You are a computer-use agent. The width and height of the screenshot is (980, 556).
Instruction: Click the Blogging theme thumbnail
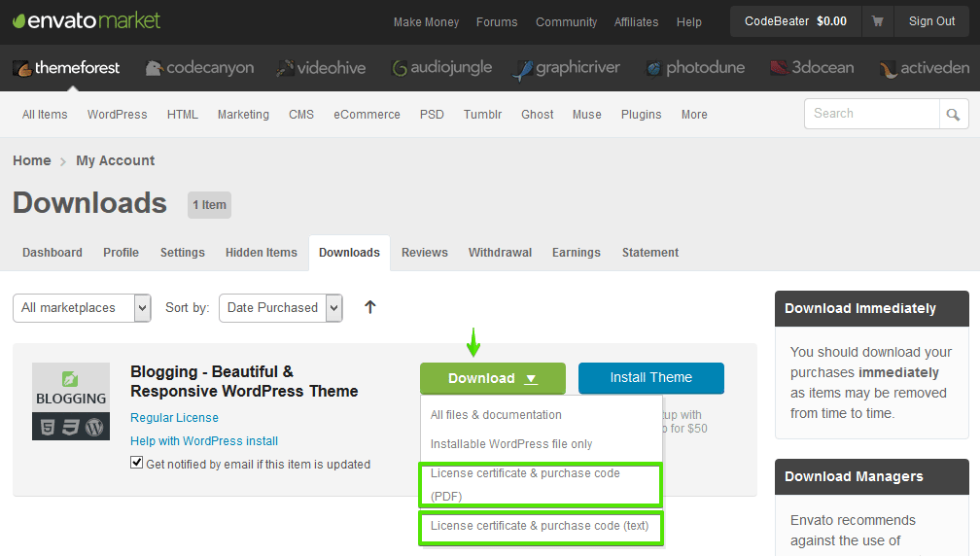pos(71,401)
